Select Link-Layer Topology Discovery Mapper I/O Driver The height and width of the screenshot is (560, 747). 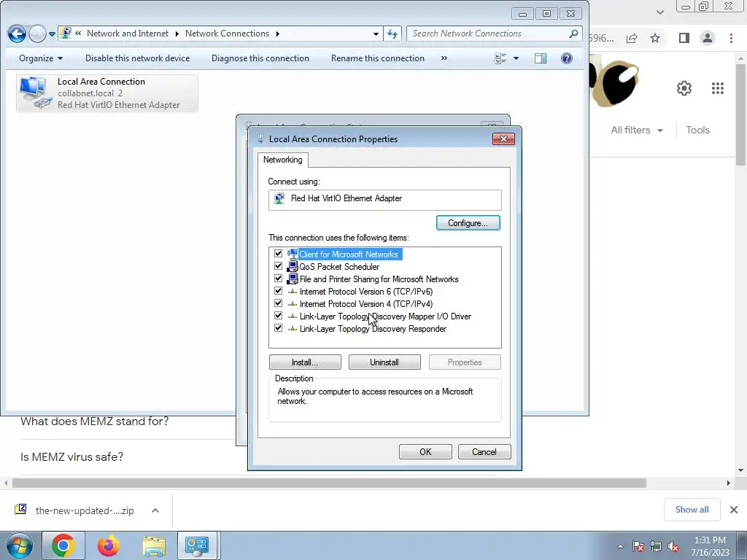pos(385,316)
